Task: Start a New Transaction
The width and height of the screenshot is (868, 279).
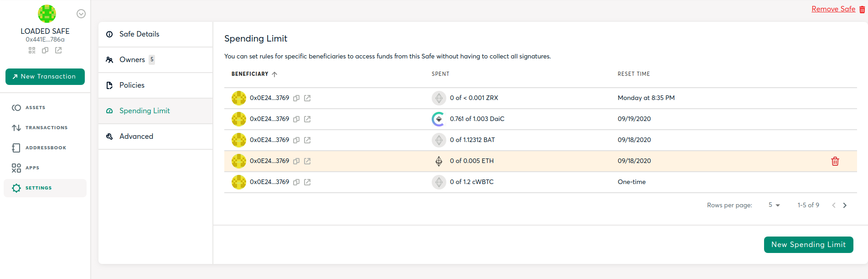Action: [45, 77]
